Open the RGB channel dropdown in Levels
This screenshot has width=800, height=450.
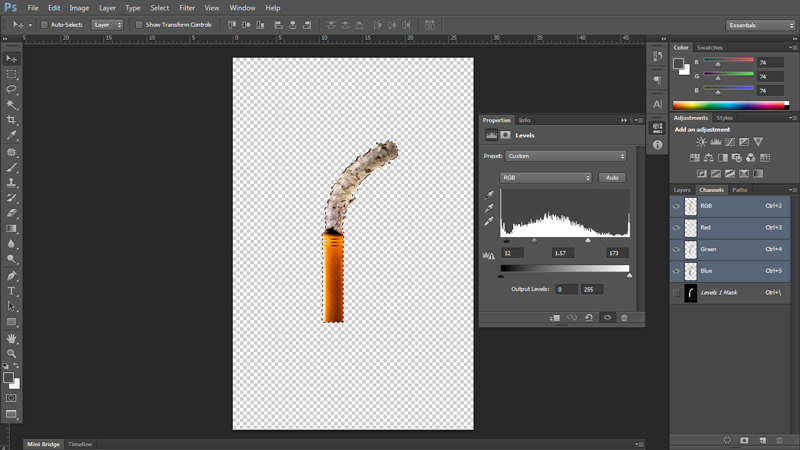tap(546, 177)
